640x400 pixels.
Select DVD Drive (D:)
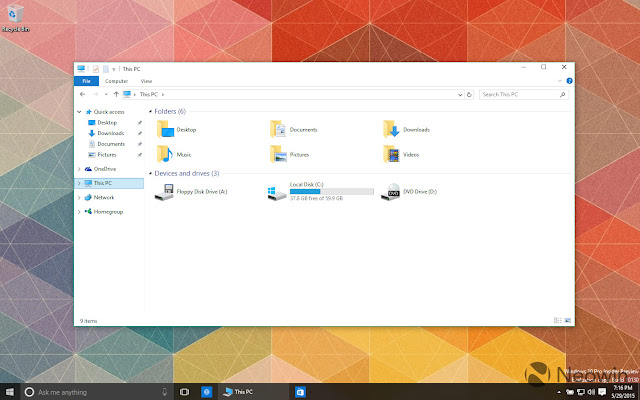pyautogui.click(x=409, y=192)
